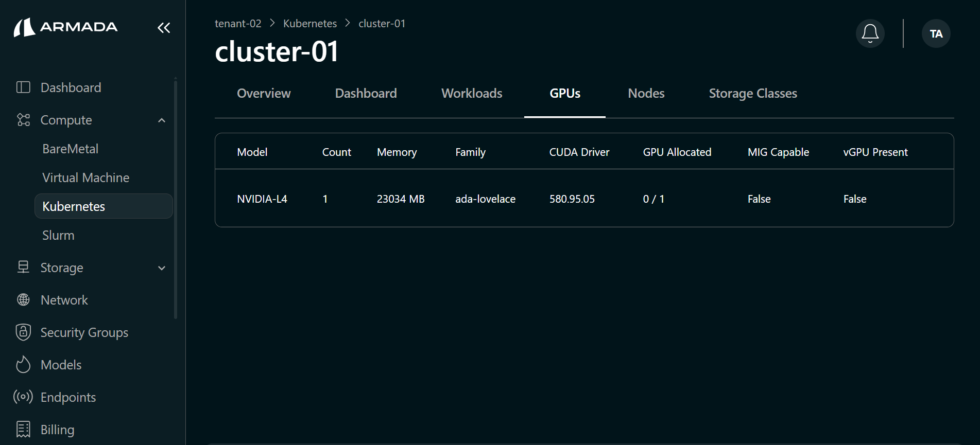Click the 0 / 1 allocated cell
The image size is (980, 445).
[654, 199]
